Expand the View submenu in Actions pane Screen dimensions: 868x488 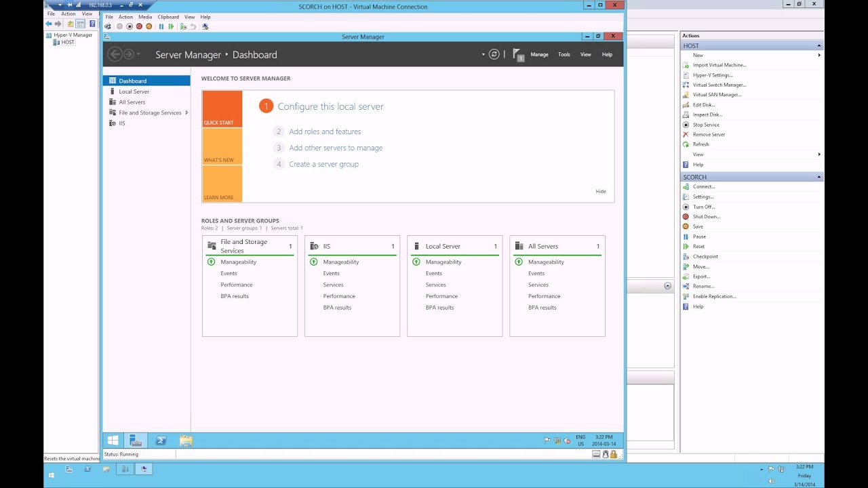click(x=819, y=155)
